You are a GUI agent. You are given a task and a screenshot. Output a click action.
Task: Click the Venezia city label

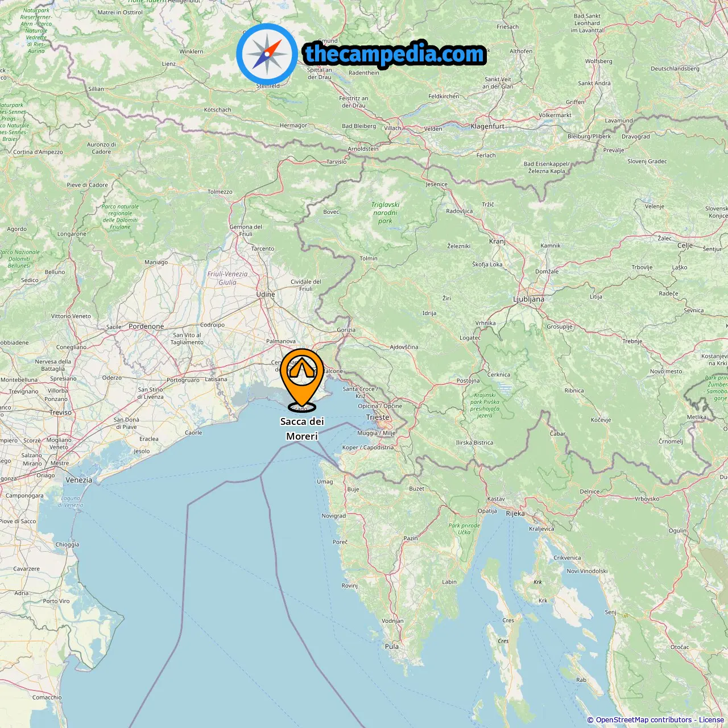pyautogui.click(x=78, y=480)
